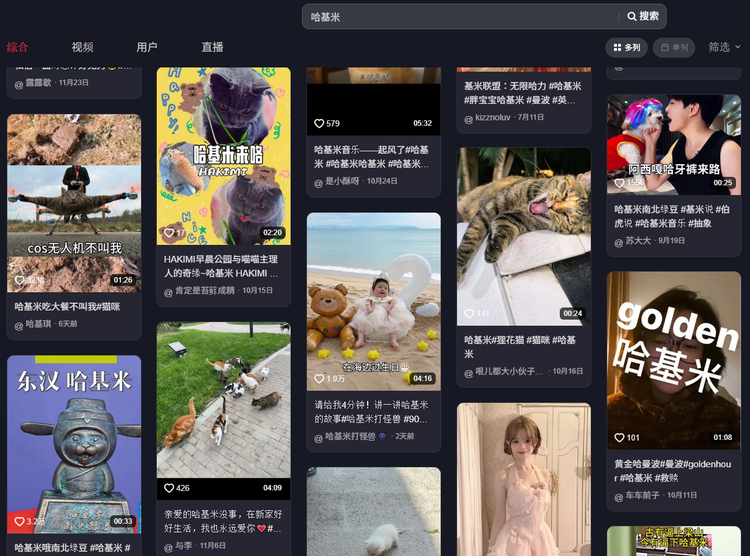The width and height of the screenshot is (750, 556).
Task: Switch to 多列 multi-column layout
Action: (x=626, y=47)
